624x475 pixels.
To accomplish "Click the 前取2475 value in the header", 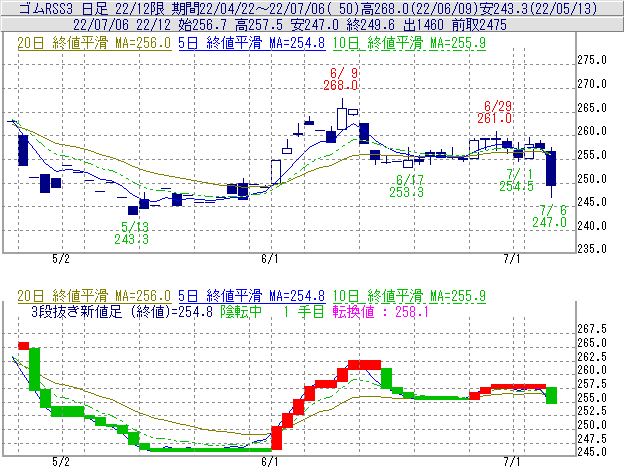I will [x=480, y=25].
